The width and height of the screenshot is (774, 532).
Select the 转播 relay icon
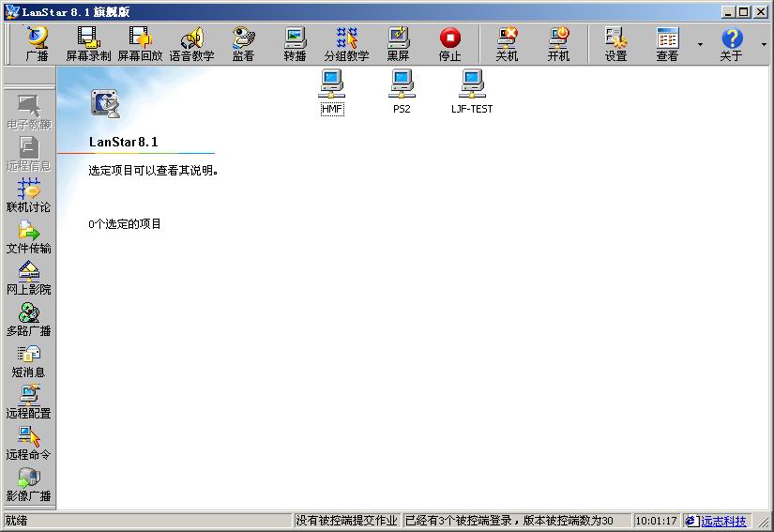point(295,43)
